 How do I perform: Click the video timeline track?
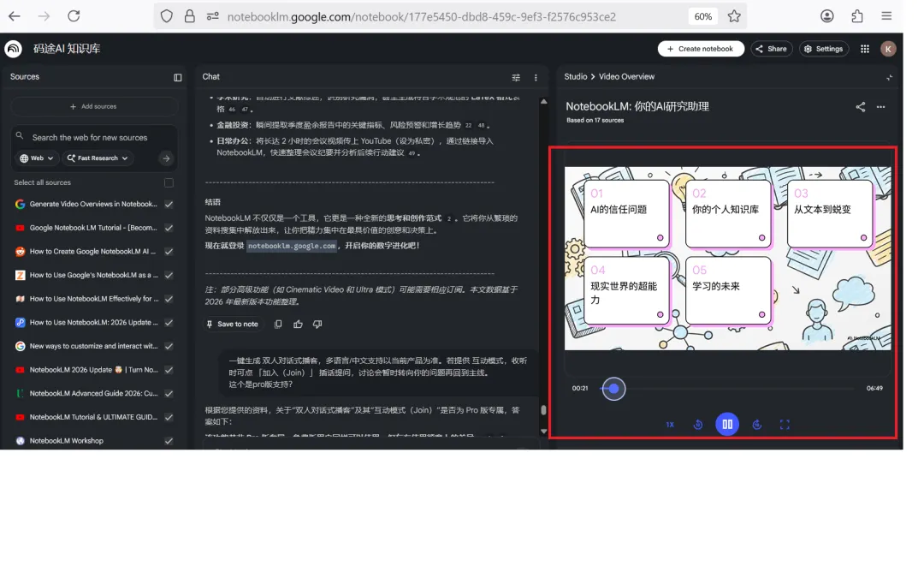pyautogui.click(x=728, y=389)
